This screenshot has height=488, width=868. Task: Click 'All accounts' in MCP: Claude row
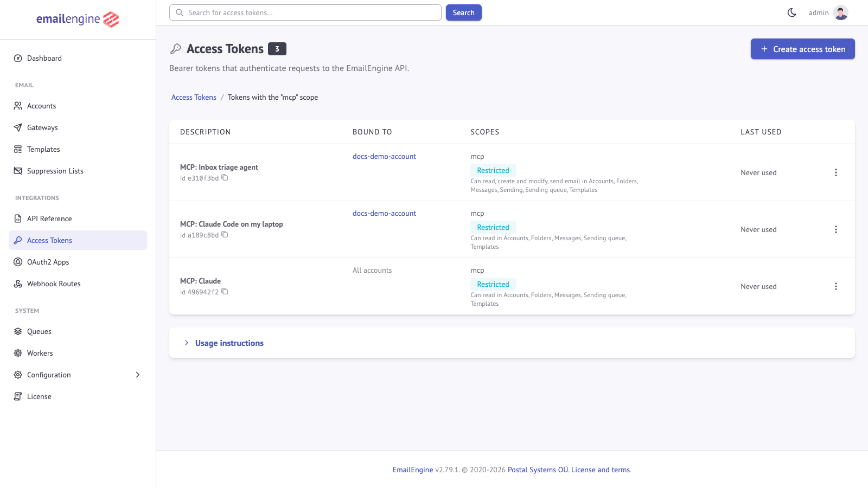click(x=372, y=270)
